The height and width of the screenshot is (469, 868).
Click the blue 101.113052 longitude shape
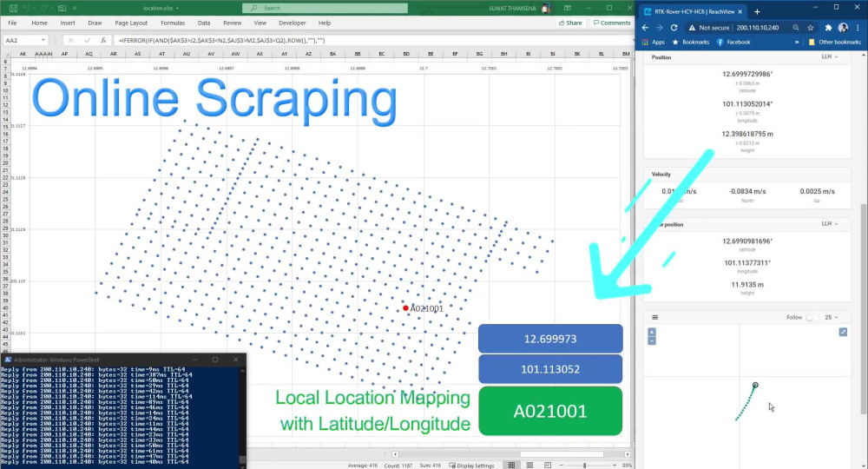coord(550,369)
